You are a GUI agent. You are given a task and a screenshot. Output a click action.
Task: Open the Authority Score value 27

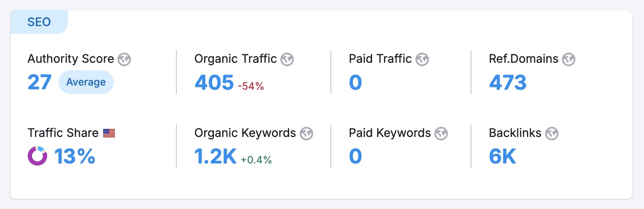click(40, 82)
